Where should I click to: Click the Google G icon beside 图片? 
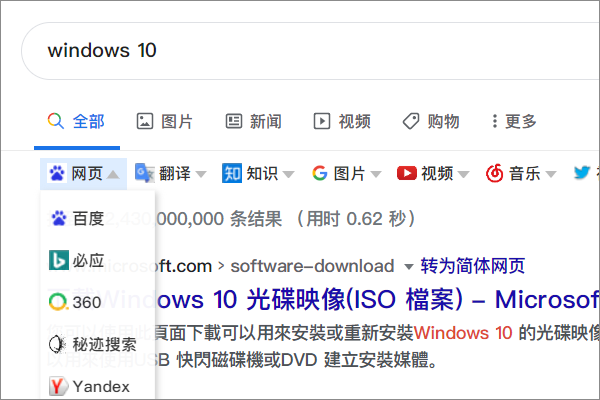(320, 173)
